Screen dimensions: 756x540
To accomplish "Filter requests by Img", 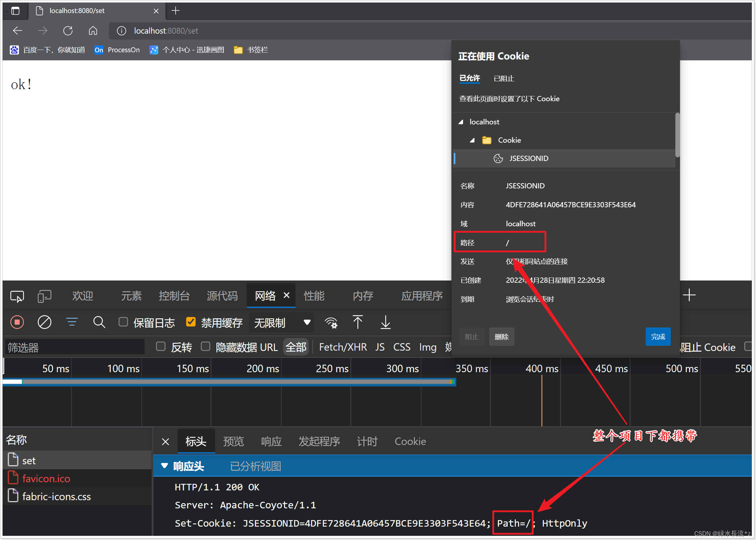I will 428,347.
